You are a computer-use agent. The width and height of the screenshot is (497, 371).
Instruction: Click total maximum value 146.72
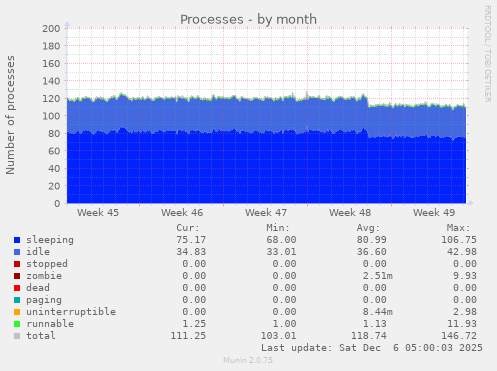coord(459,336)
